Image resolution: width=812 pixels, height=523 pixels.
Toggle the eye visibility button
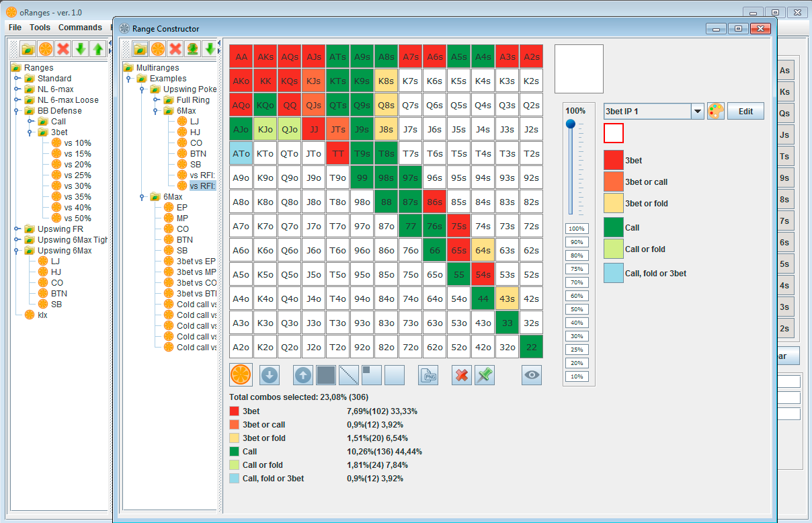(x=532, y=375)
